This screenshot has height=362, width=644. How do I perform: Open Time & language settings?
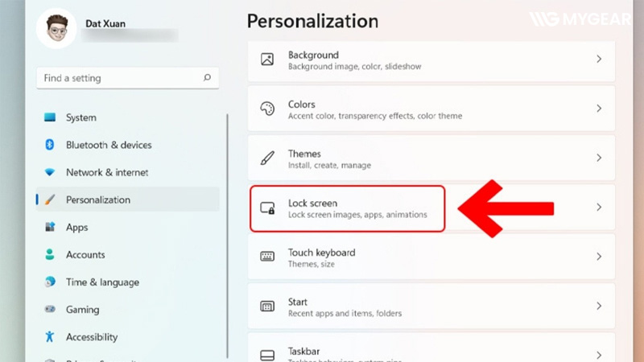[101, 282]
